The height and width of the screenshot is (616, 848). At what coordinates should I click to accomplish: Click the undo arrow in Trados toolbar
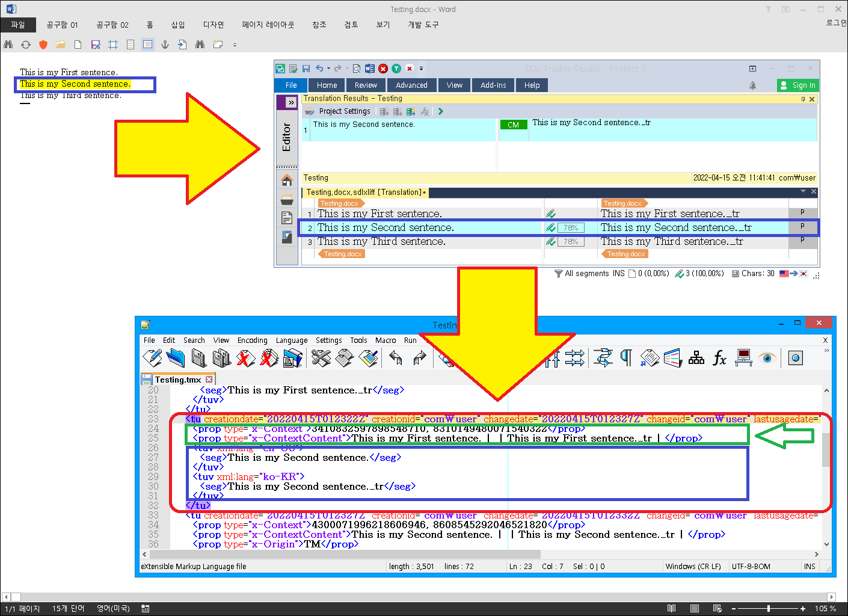coord(319,69)
